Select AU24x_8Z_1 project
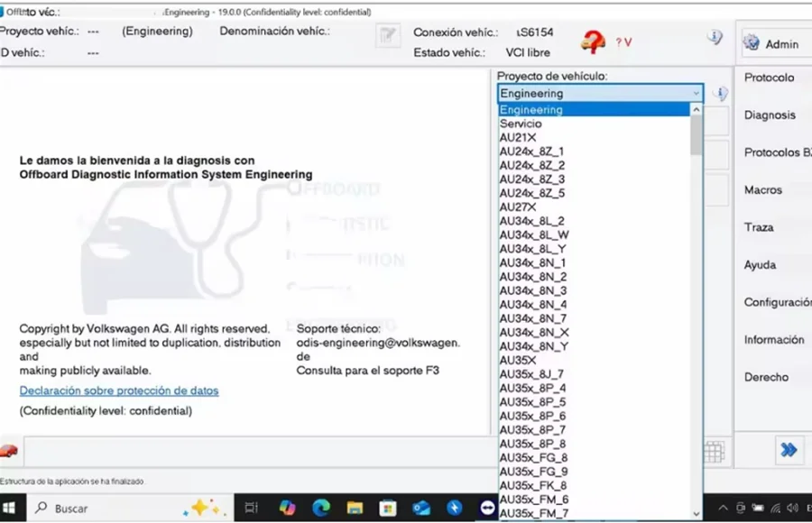The height and width of the screenshot is (523, 812). 594,151
